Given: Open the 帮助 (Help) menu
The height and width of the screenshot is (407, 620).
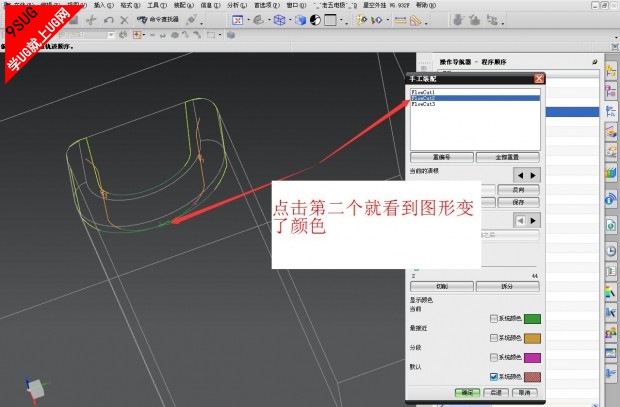Looking at the screenshot, I should pos(426,6).
